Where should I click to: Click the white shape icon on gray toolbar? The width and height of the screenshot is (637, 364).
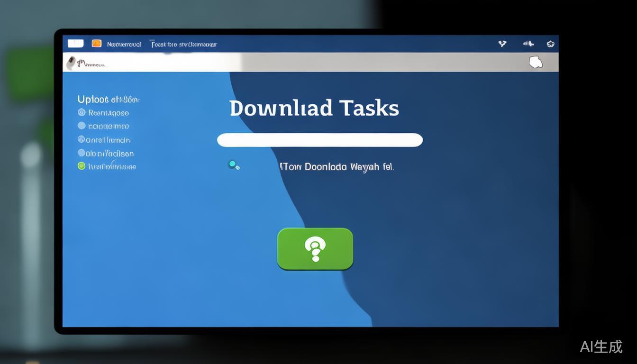[x=536, y=62]
